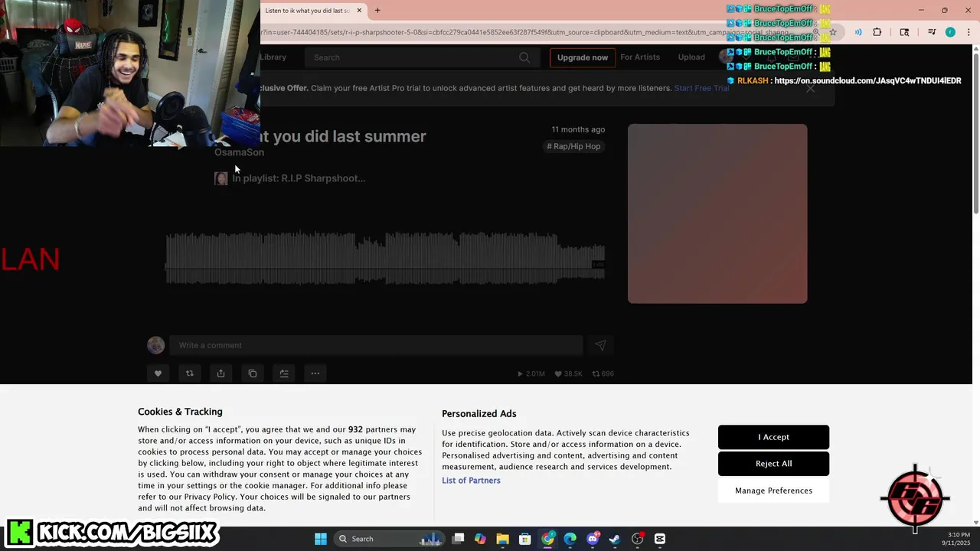Click the Reject All button
Viewport: 980px width, 551px height.
point(773,464)
